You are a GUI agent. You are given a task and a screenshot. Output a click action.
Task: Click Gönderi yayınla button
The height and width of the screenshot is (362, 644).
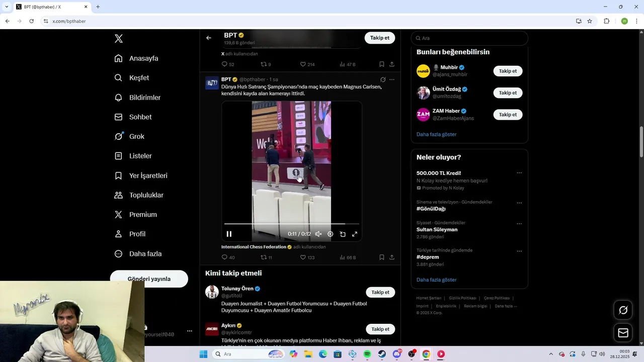[149, 279]
